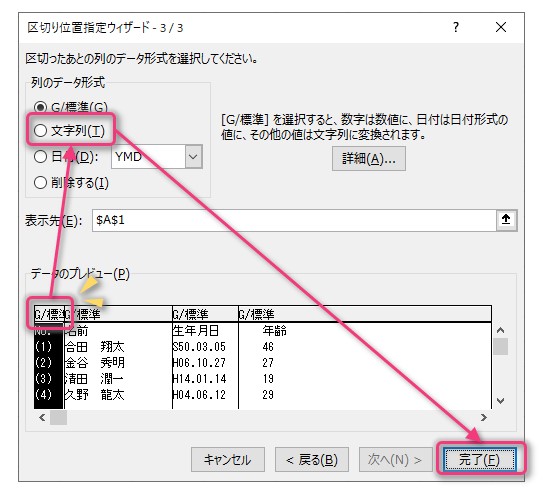548x495 pixels.
Task: Select the 削除する(I) radio option
Action: [40, 182]
